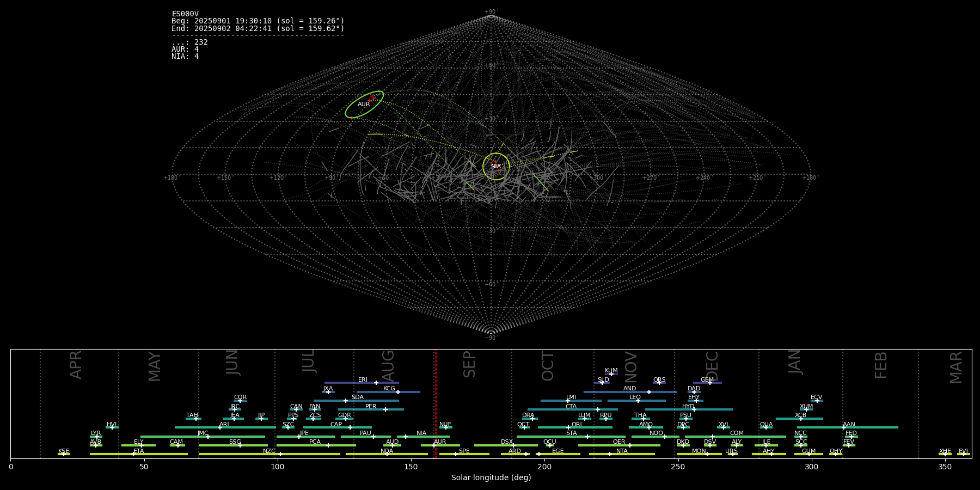Select the NIA label inside the yellow circle
This screenshot has height=490, width=980.
pos(496,167)
